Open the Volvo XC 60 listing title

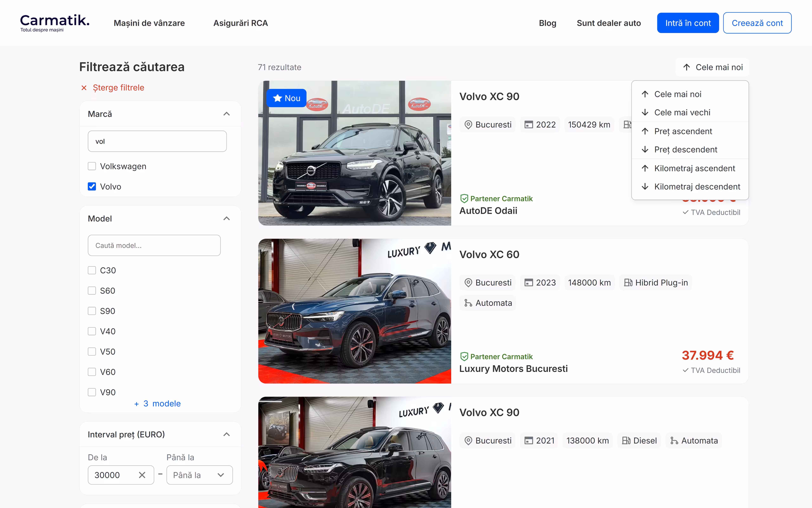point(489,254)
